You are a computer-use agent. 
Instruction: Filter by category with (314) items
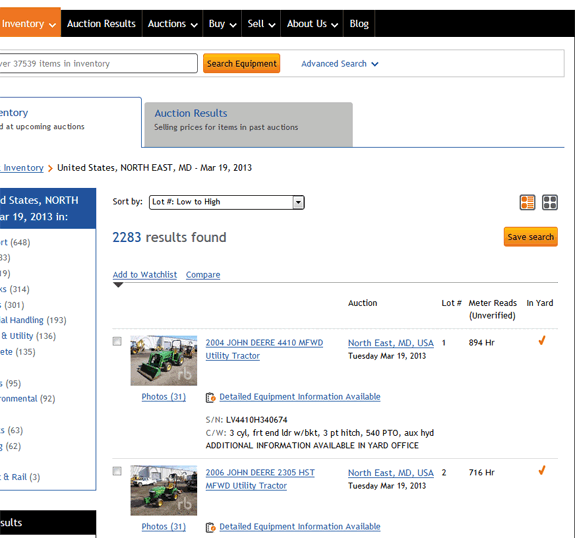coord(15,289)
